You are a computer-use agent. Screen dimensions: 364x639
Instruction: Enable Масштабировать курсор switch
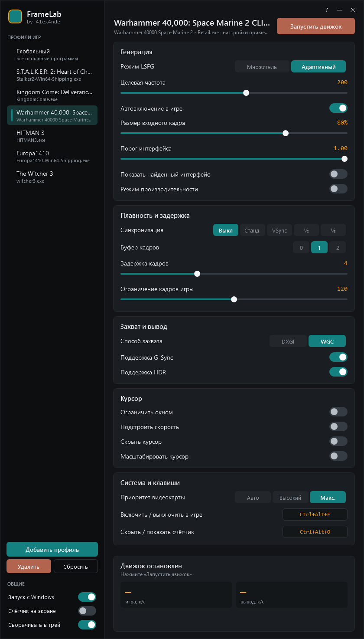click(x=338, y=456)
